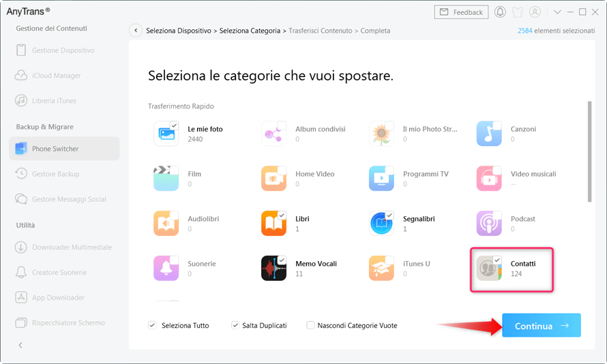Viewport: 607px width, 364px height.
Task: Click the iTunes U graduation icon
Action: click(381, 269)
